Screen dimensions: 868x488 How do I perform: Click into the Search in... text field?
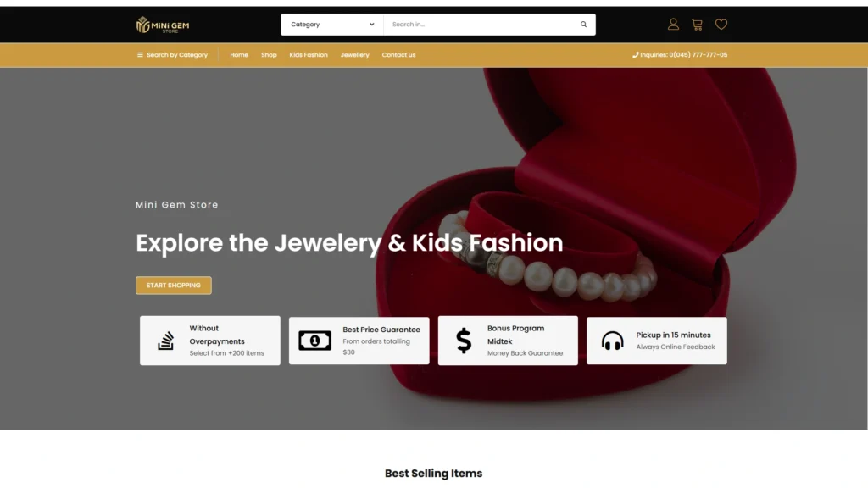click(x=479, y=25)
